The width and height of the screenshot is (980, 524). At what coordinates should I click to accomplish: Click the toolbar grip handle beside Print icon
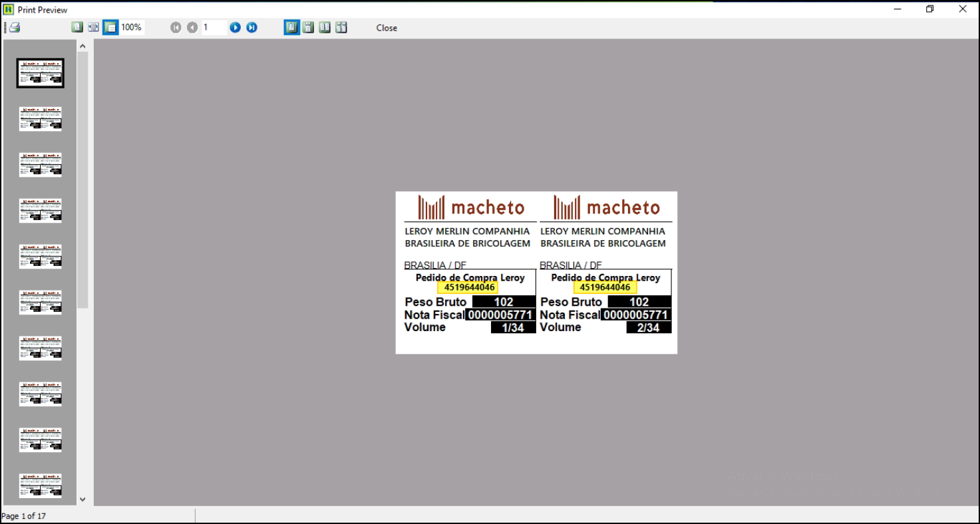(5, 27)
